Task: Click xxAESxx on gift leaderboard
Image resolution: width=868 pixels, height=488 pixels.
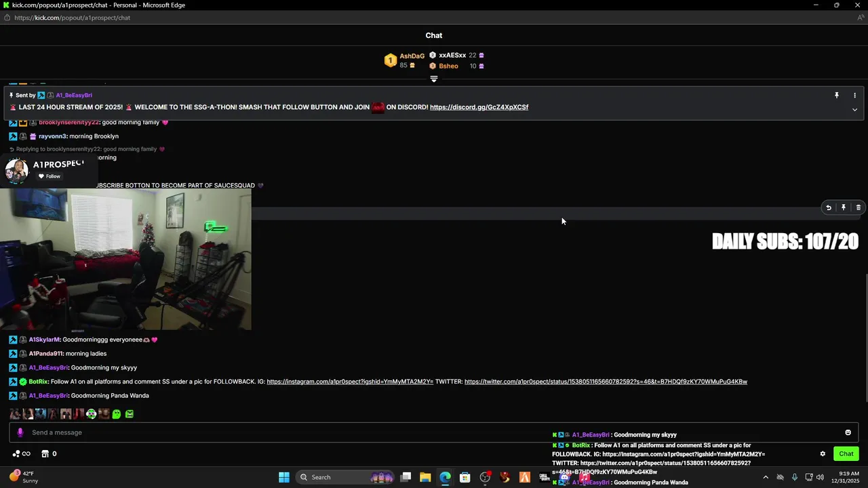Action: pos(452,56)
